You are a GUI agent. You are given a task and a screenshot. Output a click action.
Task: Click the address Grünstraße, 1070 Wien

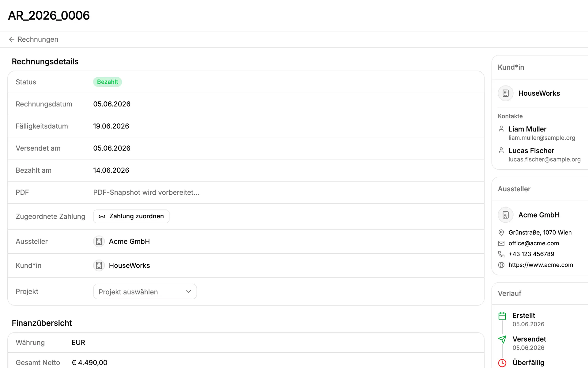click(540, 232)
